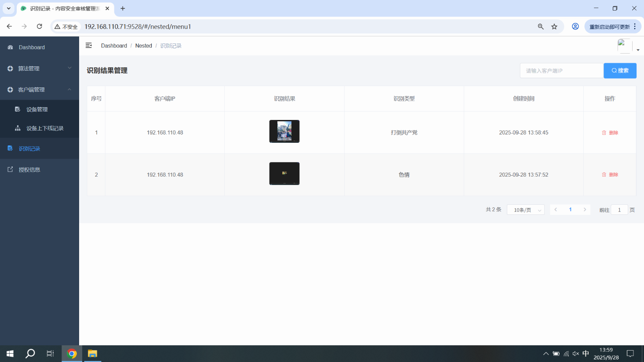Click the user avatar in header
The image size is (644, 362).
[x=625, y=46]
